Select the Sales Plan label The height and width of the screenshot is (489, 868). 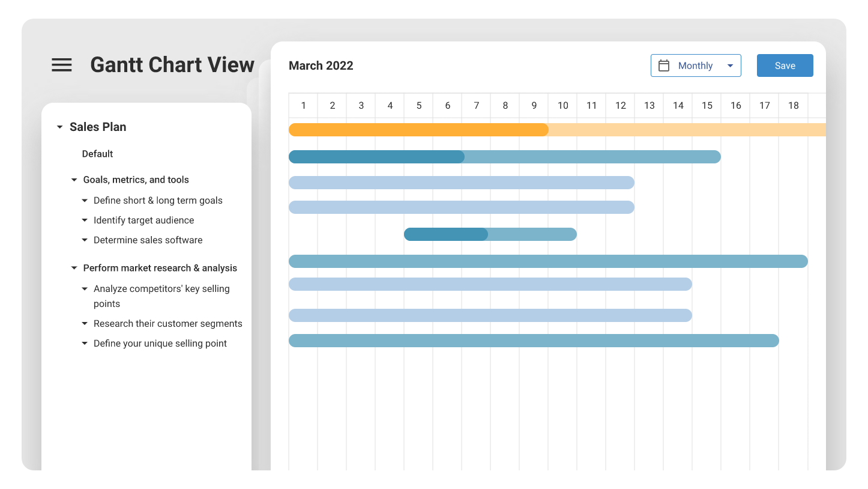click(98, 127)
